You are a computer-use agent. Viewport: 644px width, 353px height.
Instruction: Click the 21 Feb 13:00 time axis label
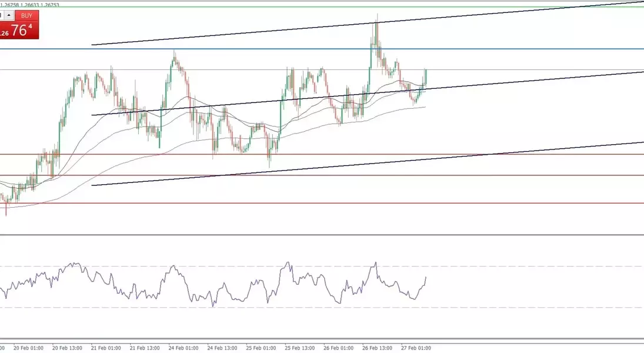pyautogui.click(x=145, y=348)
